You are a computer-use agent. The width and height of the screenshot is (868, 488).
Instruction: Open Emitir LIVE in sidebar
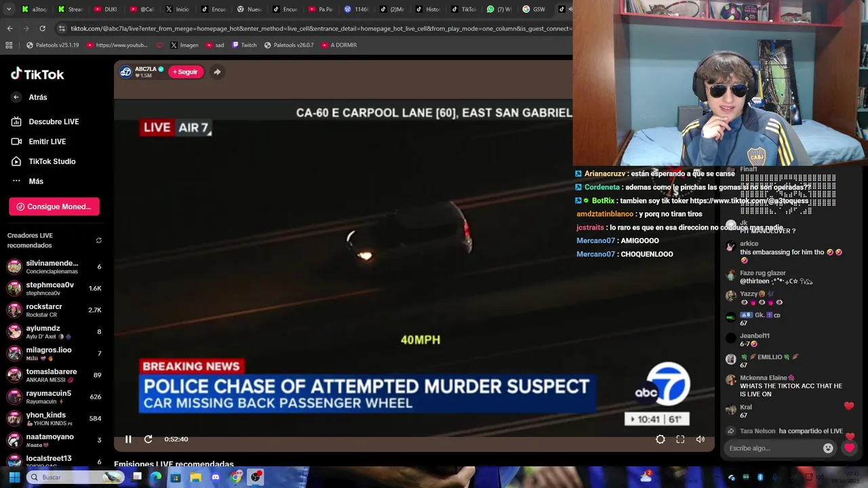39,142
